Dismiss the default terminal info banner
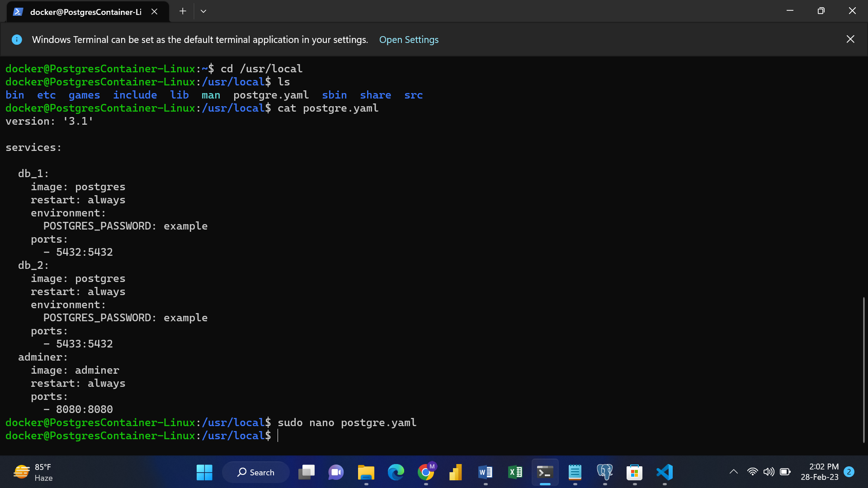Viewport: 868px width, 488px height. (x=850, y=39)
